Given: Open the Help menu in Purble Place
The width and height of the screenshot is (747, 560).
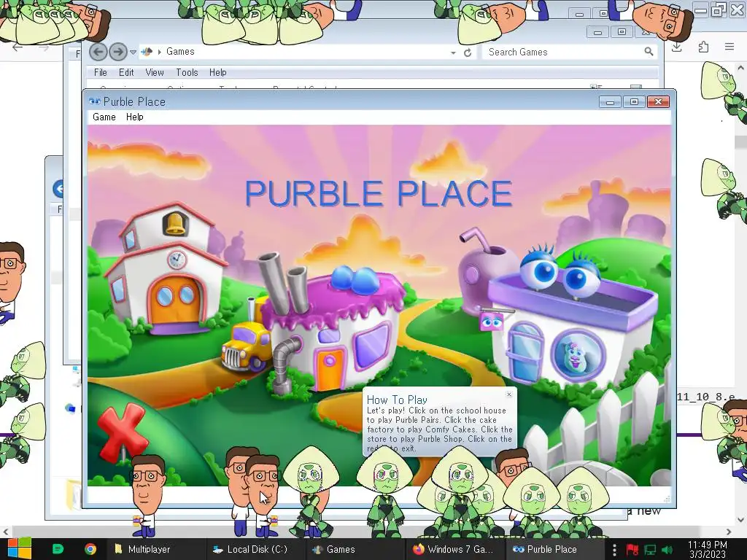Looking at the screenshot, I should click(134, 117).
